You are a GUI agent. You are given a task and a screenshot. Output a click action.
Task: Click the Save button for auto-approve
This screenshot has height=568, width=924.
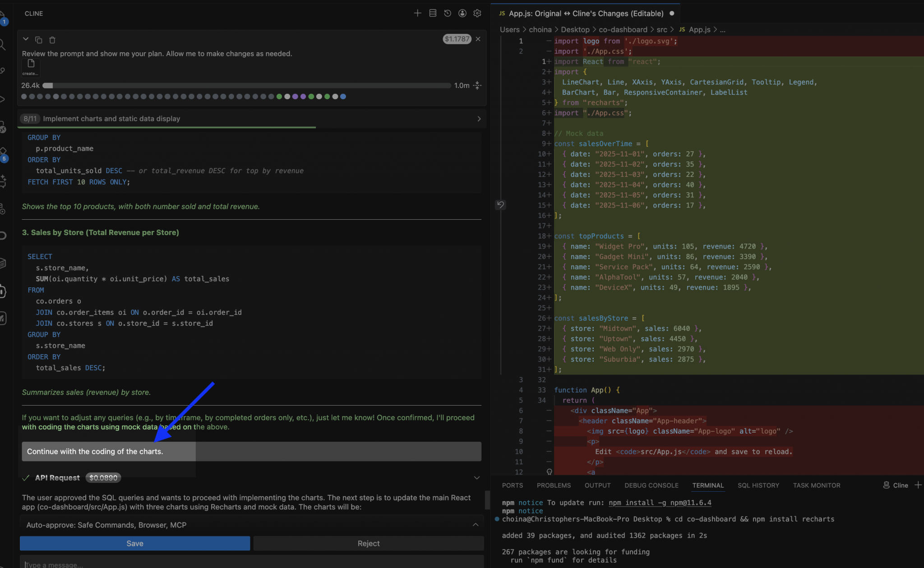(134, 543)
